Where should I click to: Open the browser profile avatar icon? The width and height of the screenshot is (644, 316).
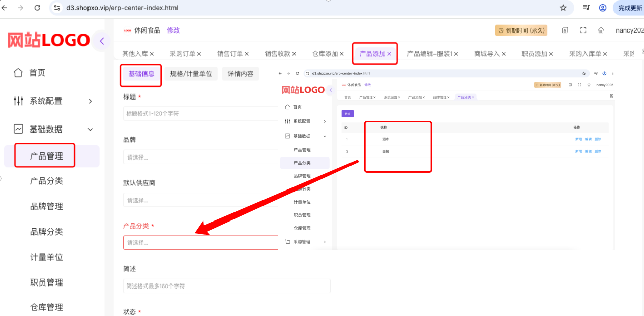point(603,8)
